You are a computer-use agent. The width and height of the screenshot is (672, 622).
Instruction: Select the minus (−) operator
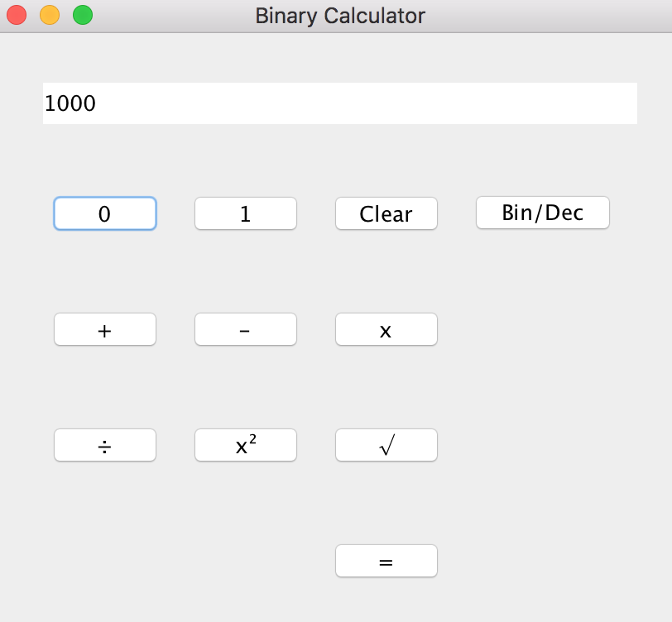pyautogui.click(x=246, y=329)
